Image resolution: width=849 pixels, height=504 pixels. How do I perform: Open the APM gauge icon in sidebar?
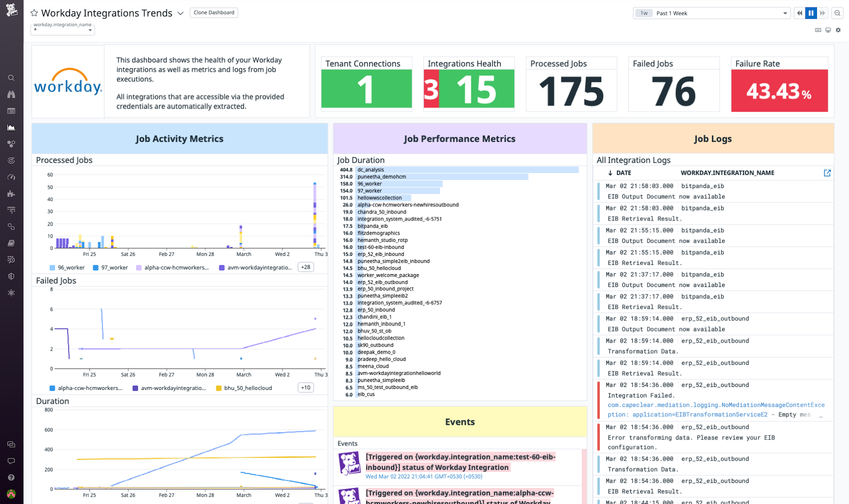11,177
